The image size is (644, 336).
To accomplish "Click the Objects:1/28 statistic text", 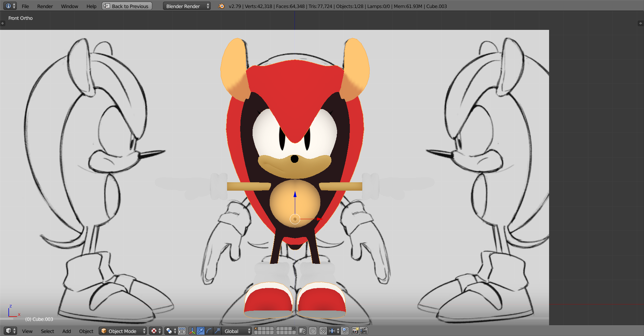I will coord(350,6).
